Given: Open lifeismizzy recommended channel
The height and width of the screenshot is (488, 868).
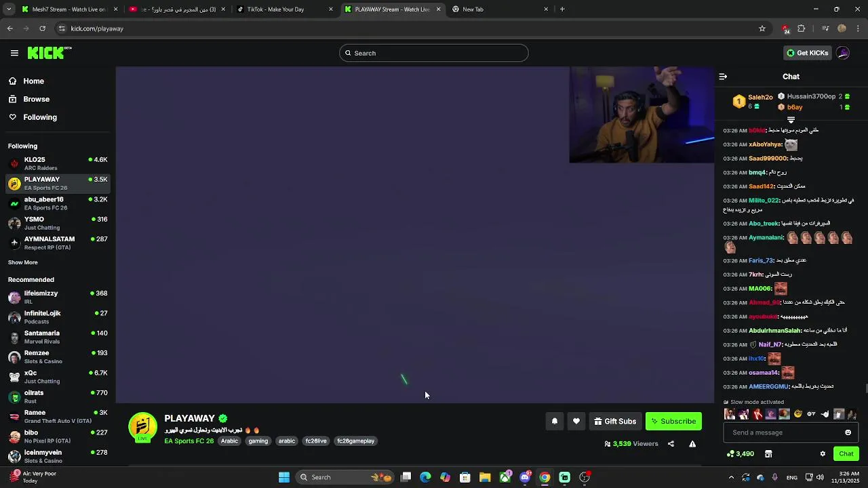Looking at the screenshot, I should 58,297.
